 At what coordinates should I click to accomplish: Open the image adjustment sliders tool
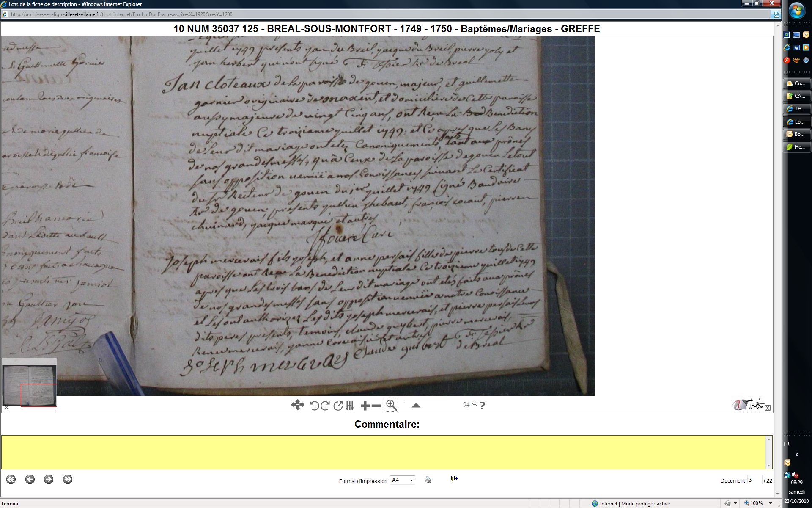(x=350, y=406)
